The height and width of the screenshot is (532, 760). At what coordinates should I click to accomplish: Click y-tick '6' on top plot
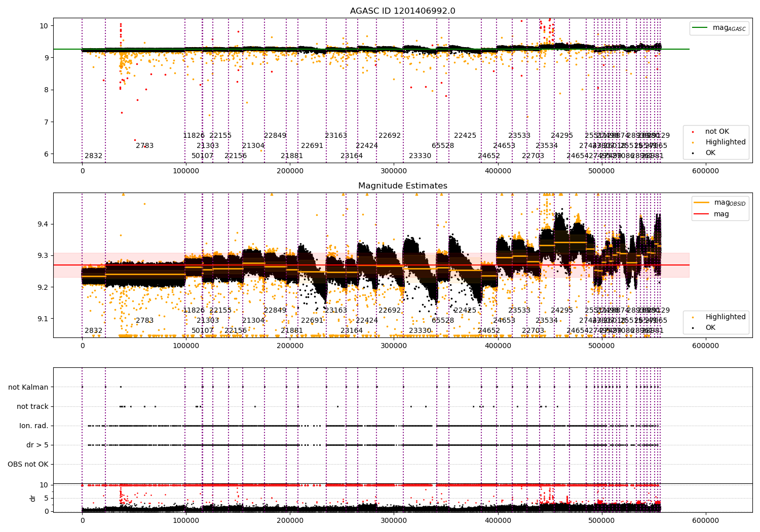pyautogui.click(x=46, y=155)
